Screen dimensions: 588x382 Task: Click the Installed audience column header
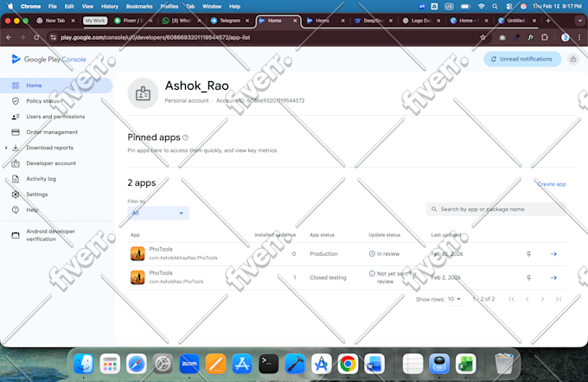coord(275,235)
